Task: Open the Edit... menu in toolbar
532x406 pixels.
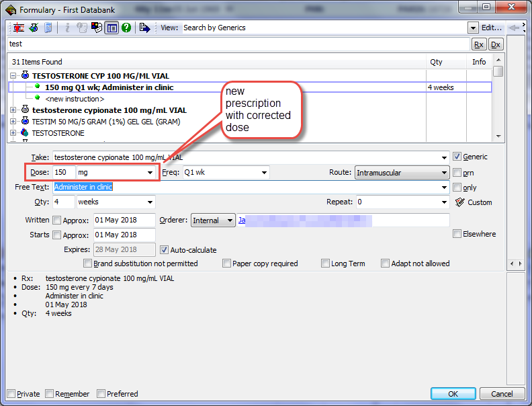Action: (x=491, y=28)
